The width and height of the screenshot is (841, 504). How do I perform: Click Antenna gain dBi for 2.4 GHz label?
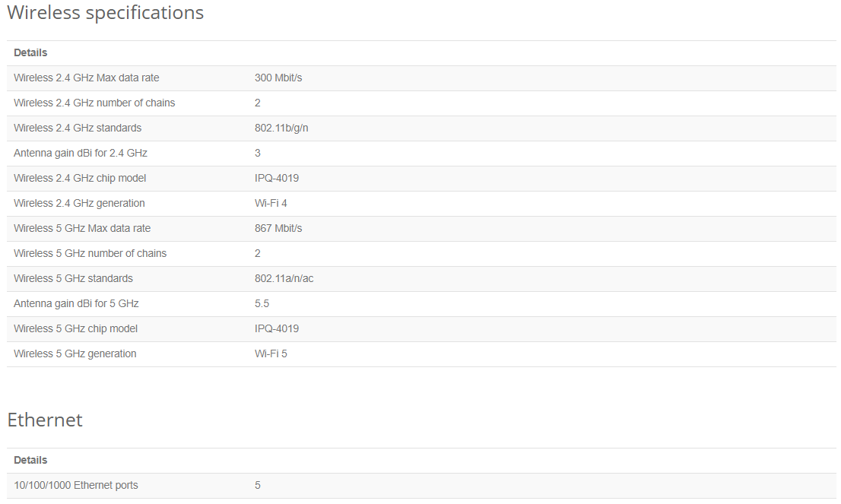(x=81, y=153)
